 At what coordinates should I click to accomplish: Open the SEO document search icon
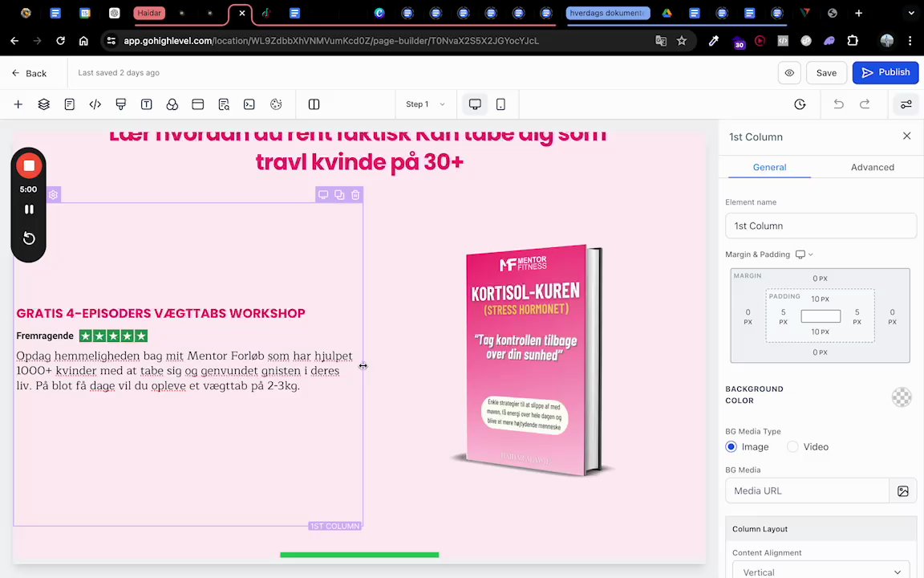[x=224, y=104]
